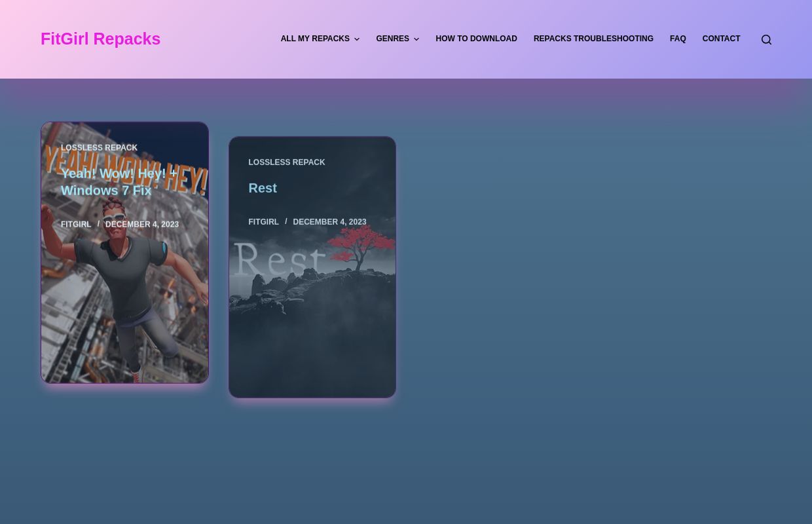Click the FITGIRL author link on Rest card
The height and width of the screenshot is (524, 812).
[263, 221]
